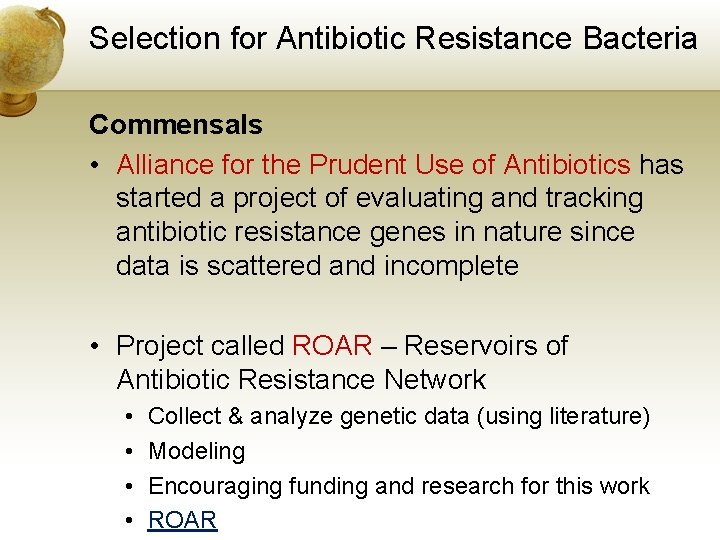
Task: Click the Collect & analyze genetic data line
Action: [x=399, y=416]
